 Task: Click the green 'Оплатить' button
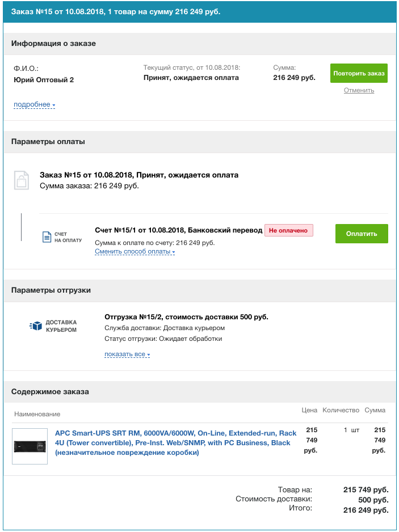pos(362,234)
